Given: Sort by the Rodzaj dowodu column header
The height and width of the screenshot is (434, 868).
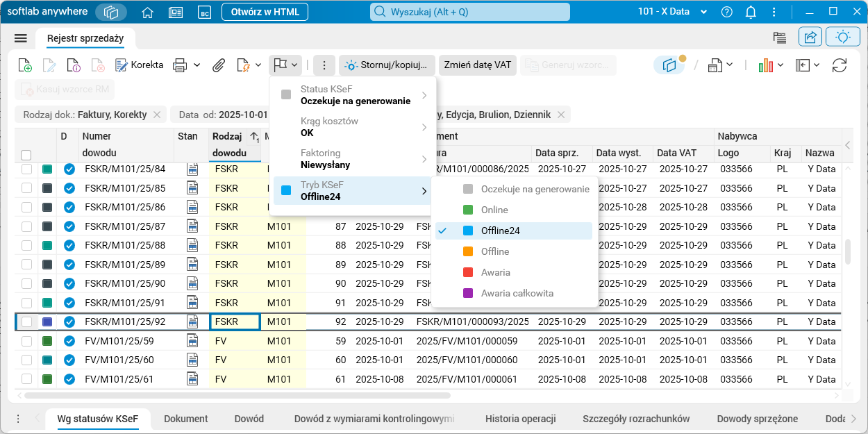Looking at the screenshot, I should coord(235,144).
